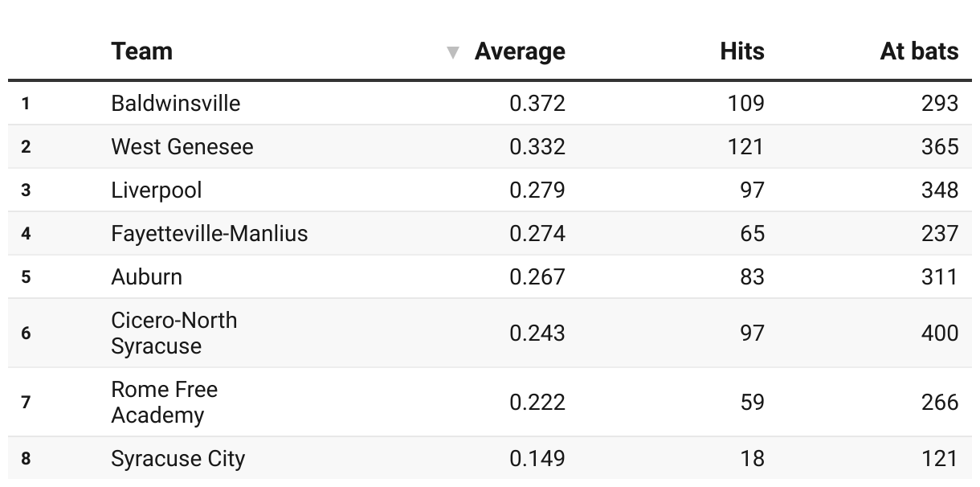Click rank number 1 in first row
The image size is (980, 487).
coord(26,104)
